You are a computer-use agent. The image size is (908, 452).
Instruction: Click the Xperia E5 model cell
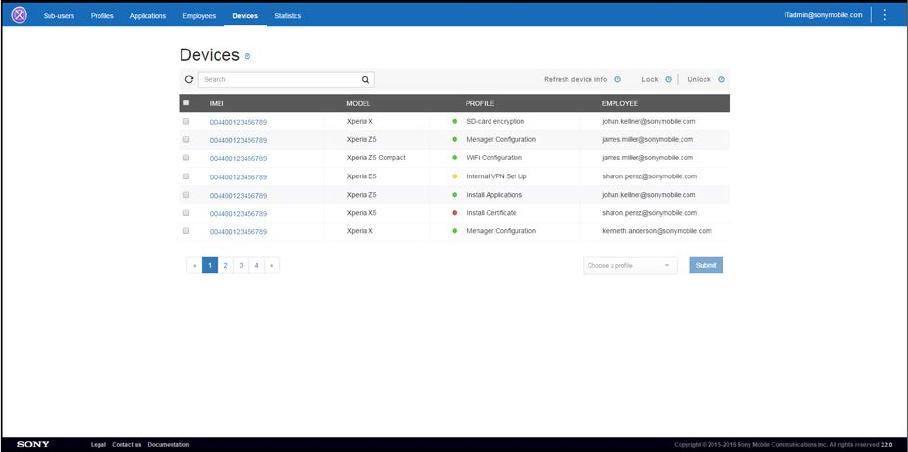(x=361, y=176)
